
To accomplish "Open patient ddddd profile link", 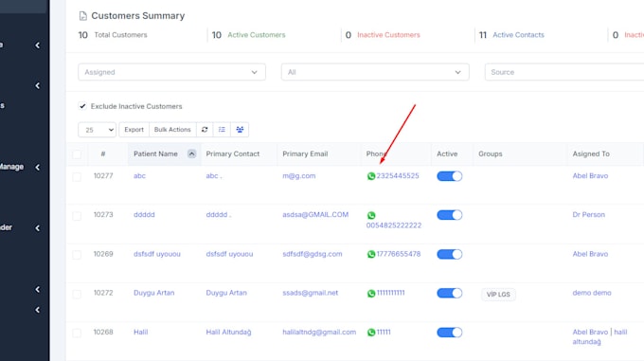I will click(144, 215).
